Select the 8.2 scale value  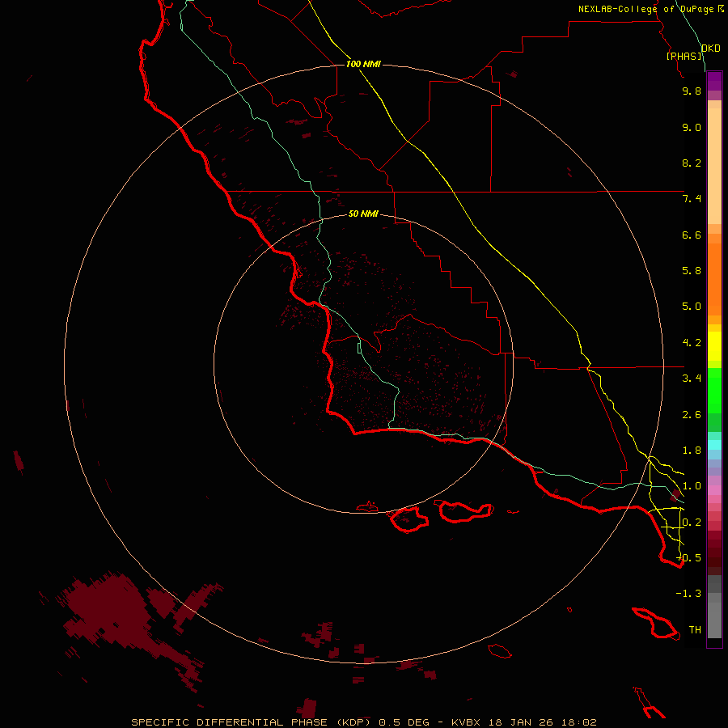click(692, 163)
